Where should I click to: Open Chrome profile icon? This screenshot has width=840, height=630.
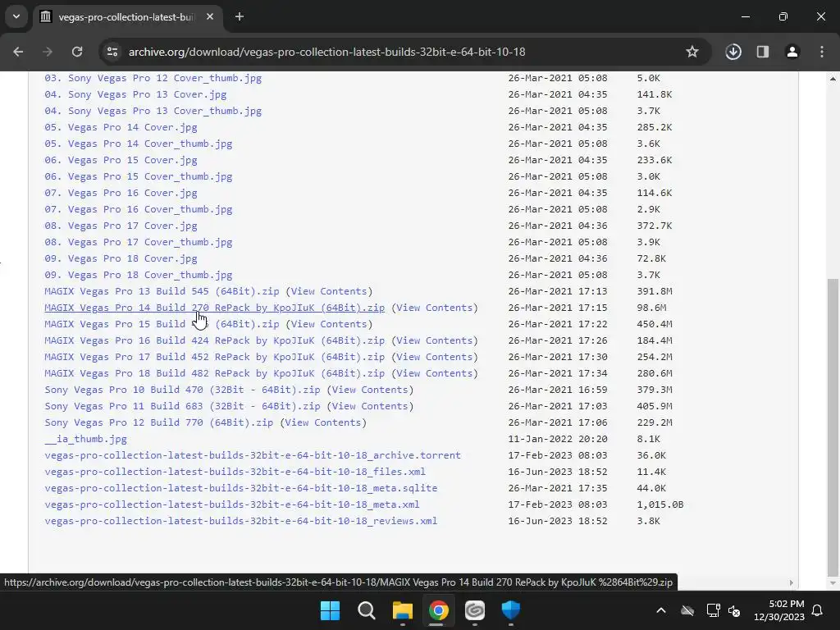point(792,52)
